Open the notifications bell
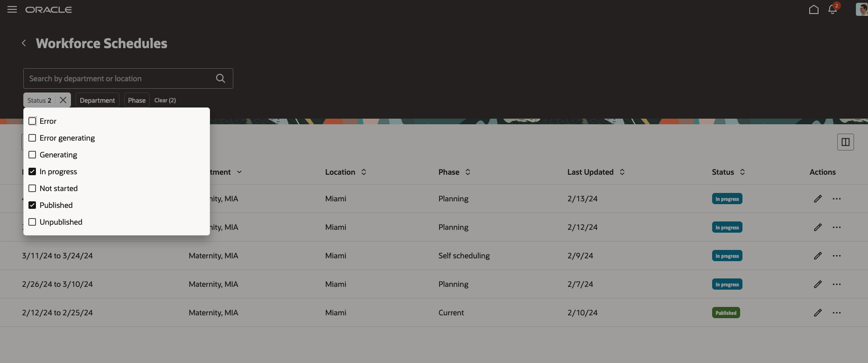 pyautogui.click(x=833, y=10)
